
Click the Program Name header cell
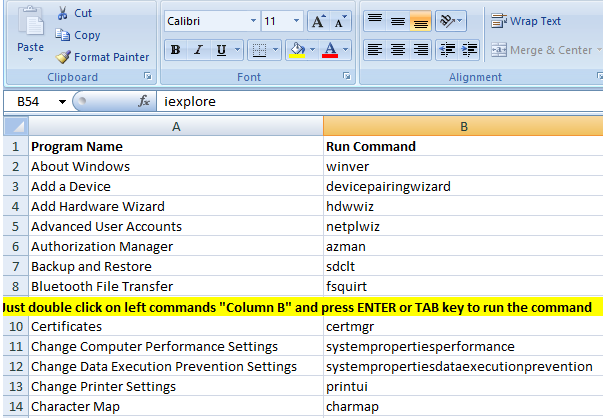click(x=176, y=147)
